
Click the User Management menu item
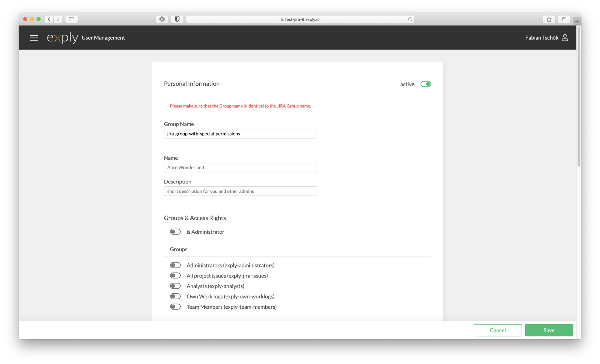[x=103, y=37]
